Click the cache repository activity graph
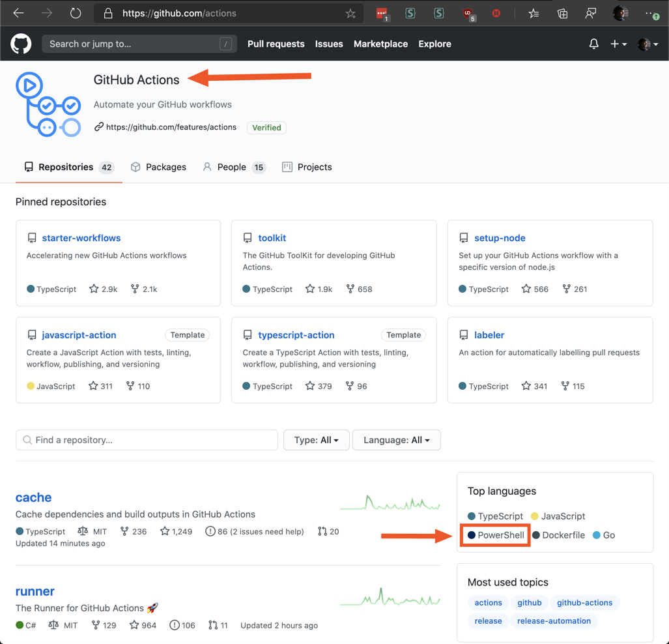669x644 pixels. tap(390, 503)
